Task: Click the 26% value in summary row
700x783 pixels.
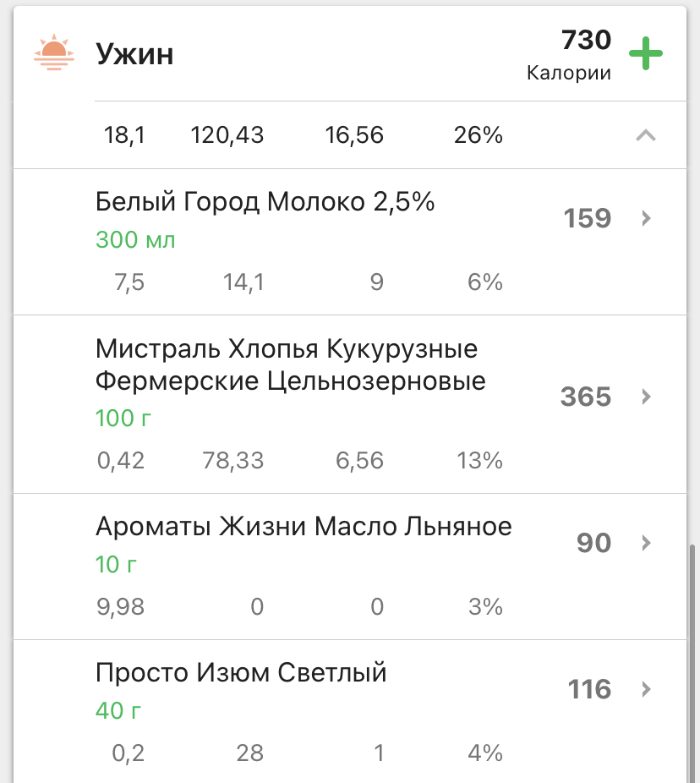Action: coord(479,135)
